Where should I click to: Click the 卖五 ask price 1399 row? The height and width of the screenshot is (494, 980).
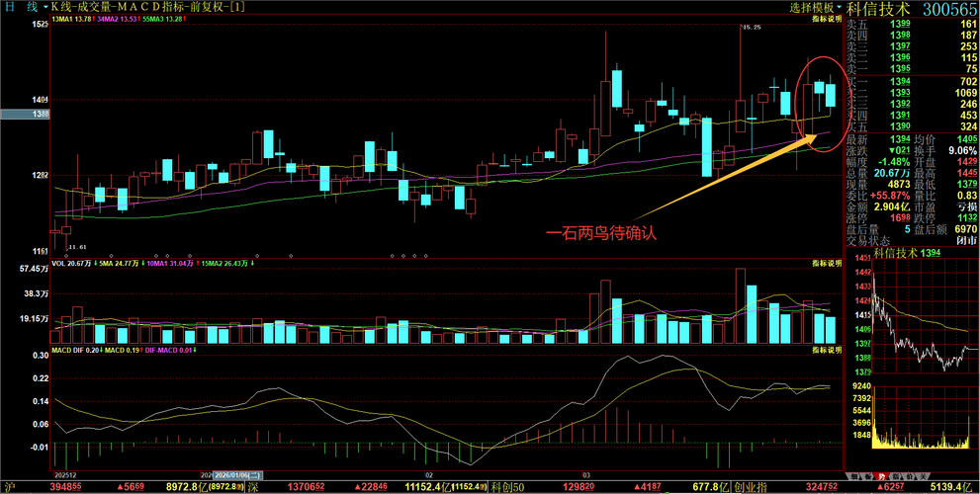pyautogui.click(x=912, y=24)
